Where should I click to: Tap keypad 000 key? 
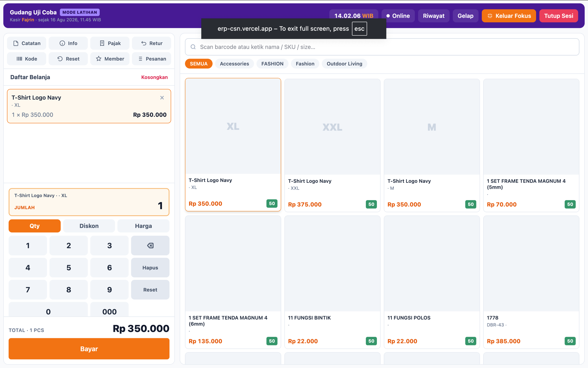point(109,310)
